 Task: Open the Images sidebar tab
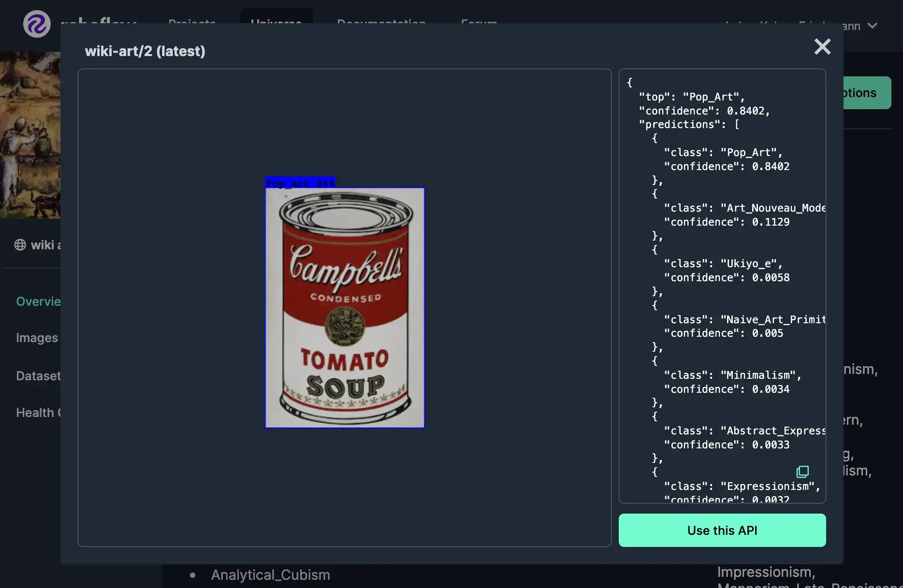click(37, 338)
